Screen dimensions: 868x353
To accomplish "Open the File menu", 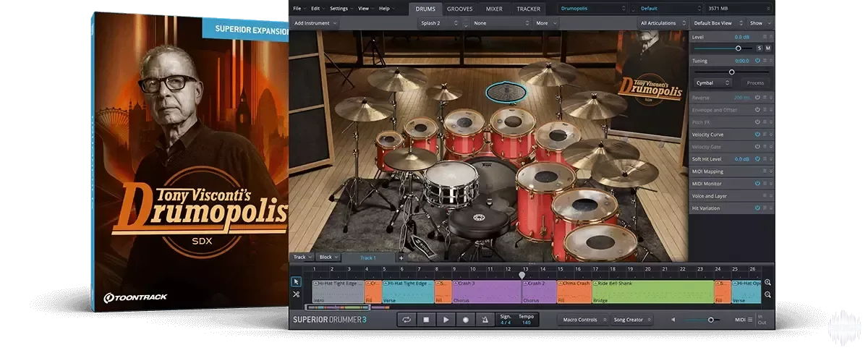I will point(299,9).
